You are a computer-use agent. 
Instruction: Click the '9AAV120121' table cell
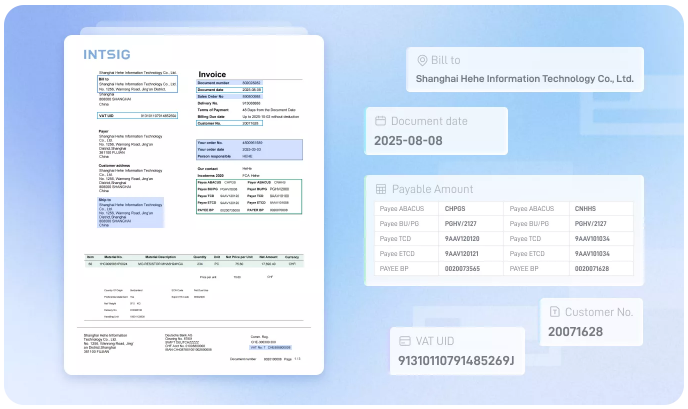click(x=471, y=254)
